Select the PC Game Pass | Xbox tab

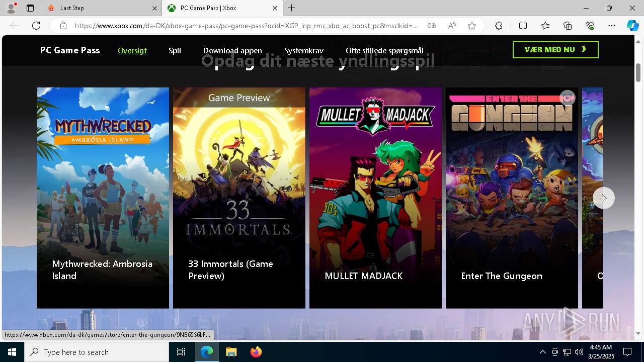221,8
